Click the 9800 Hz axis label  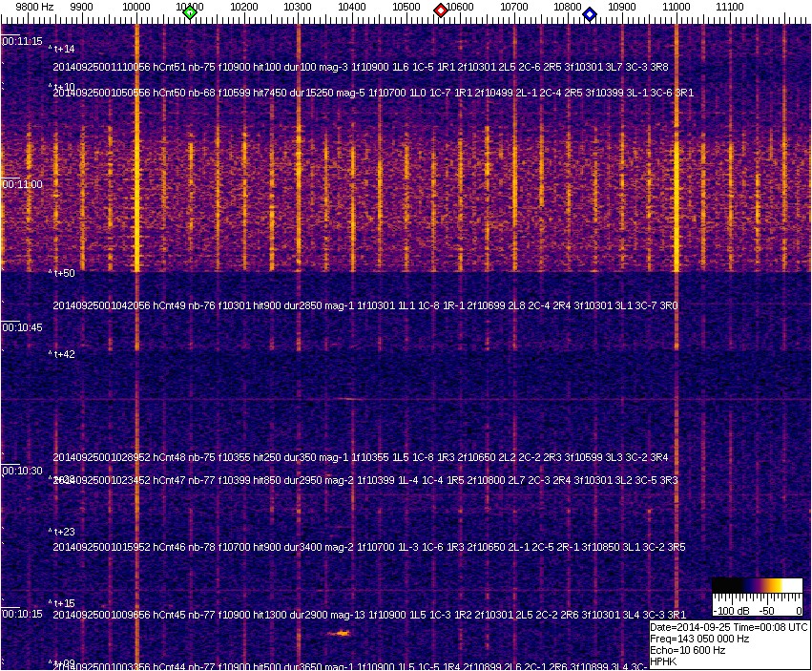pos(22,7)
